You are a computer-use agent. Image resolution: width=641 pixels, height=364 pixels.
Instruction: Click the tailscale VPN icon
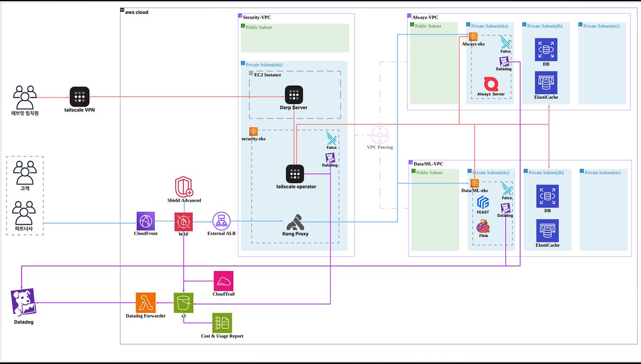tap(80, 97)
